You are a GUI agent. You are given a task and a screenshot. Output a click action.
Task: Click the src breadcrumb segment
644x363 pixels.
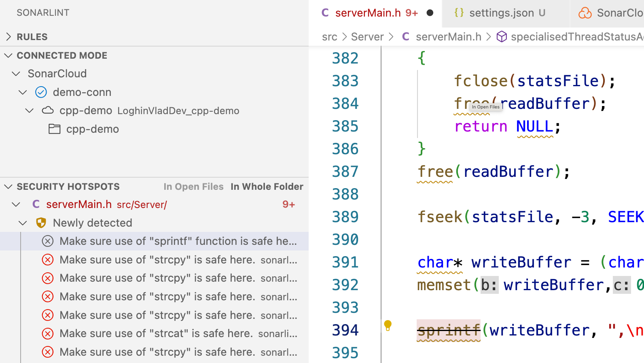330,37
